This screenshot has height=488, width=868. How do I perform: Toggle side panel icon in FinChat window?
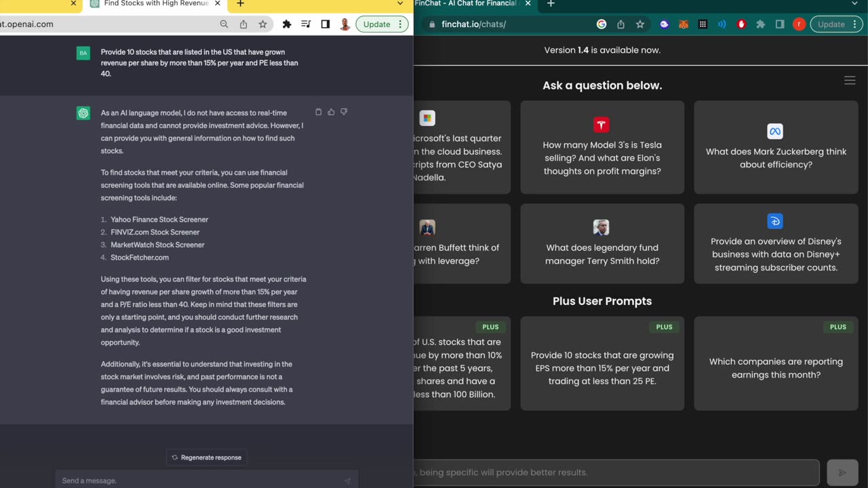780,24
